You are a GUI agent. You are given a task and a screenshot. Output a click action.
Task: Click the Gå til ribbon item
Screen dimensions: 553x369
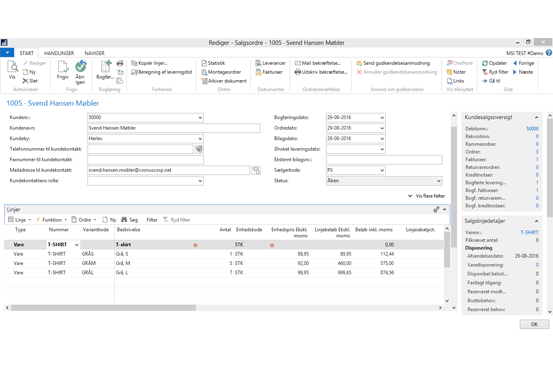(x=491, y=81)
